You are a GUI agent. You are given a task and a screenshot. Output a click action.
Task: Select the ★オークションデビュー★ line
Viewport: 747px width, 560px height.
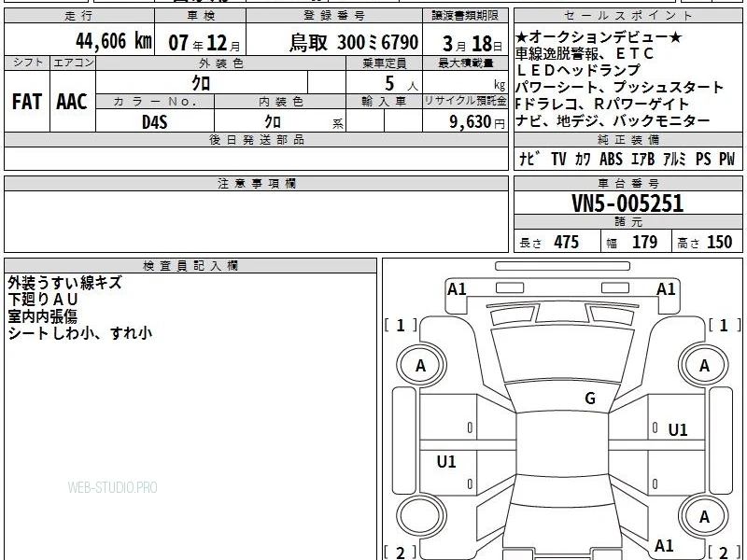point(599,37)
